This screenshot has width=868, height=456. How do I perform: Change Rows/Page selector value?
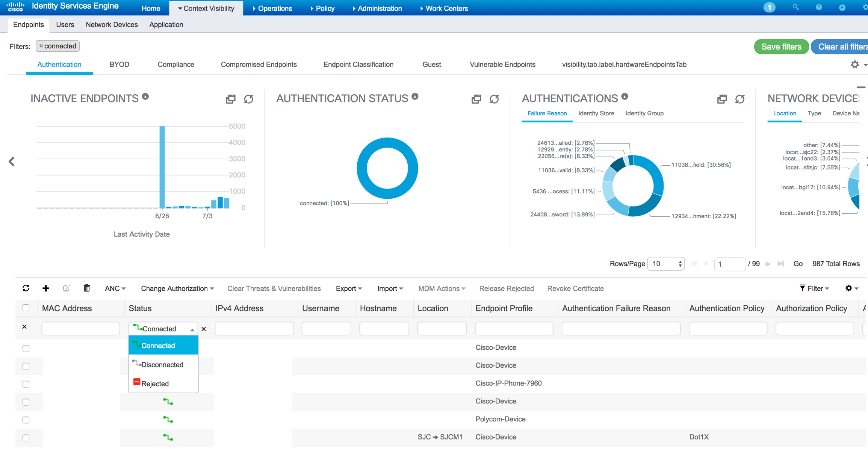(666, 264)
